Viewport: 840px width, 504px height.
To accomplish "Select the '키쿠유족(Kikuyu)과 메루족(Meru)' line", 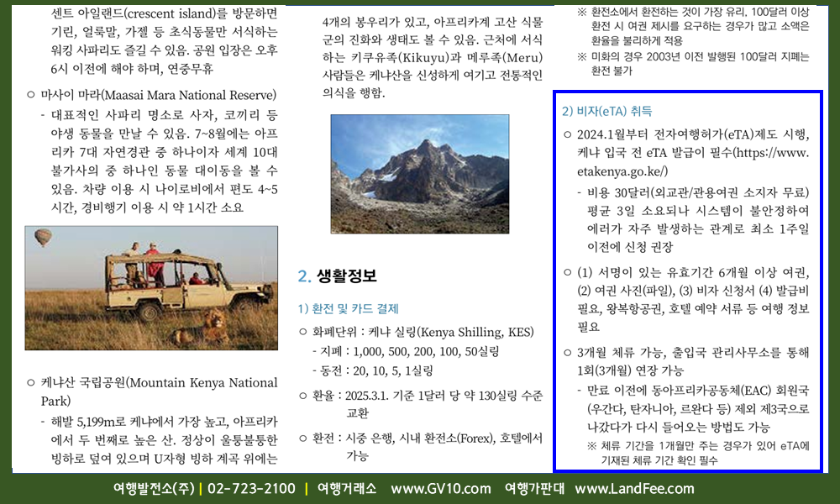I will [x=433, y=58].
